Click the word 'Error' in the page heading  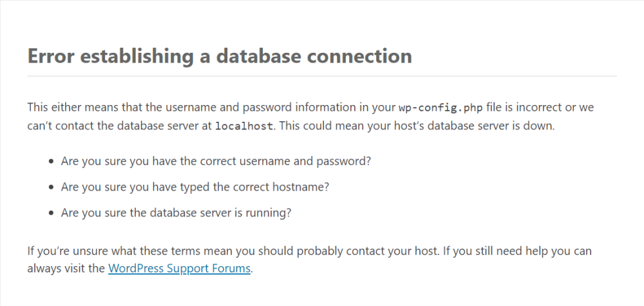pyautogui.click(x=51, y=56)
